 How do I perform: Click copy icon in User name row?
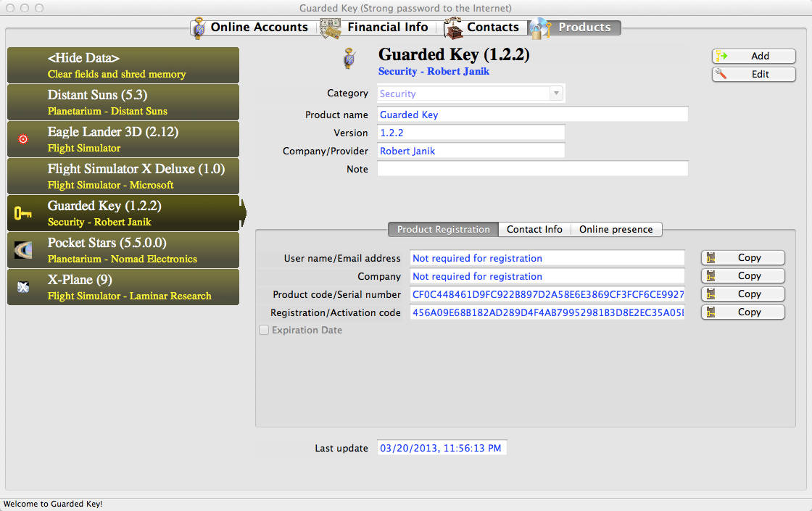coord(711,258)
